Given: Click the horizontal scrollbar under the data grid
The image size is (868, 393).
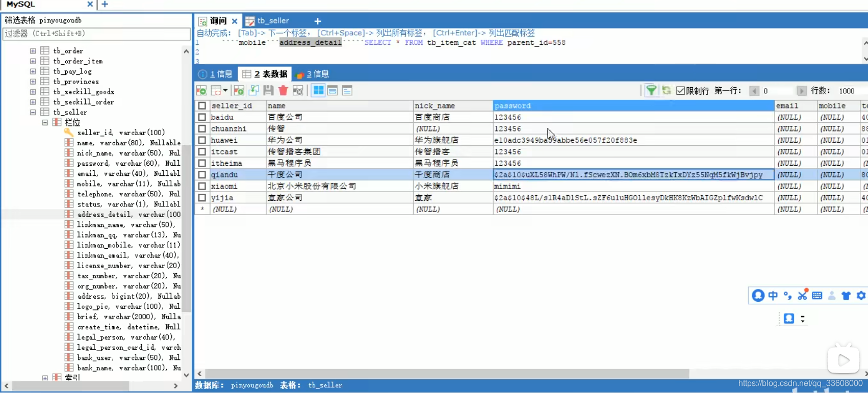Looking at the screenshot, I should pyautogui.click(x=447, y=374).
